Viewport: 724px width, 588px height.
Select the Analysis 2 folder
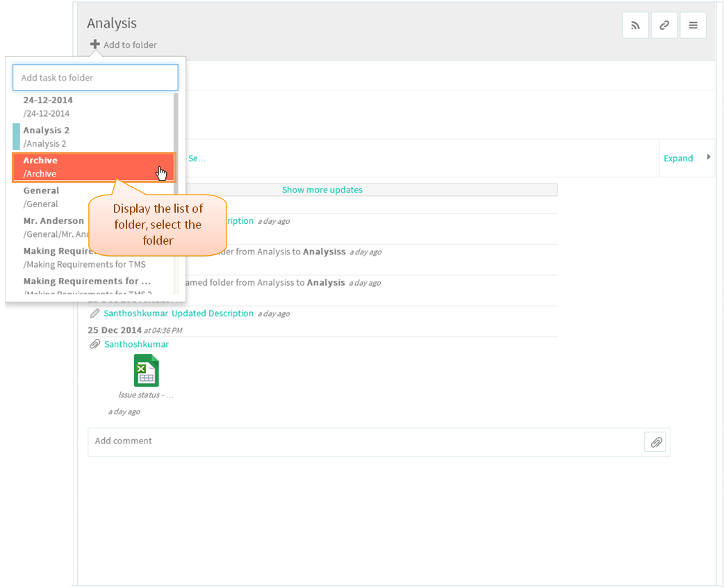[93, 137]
